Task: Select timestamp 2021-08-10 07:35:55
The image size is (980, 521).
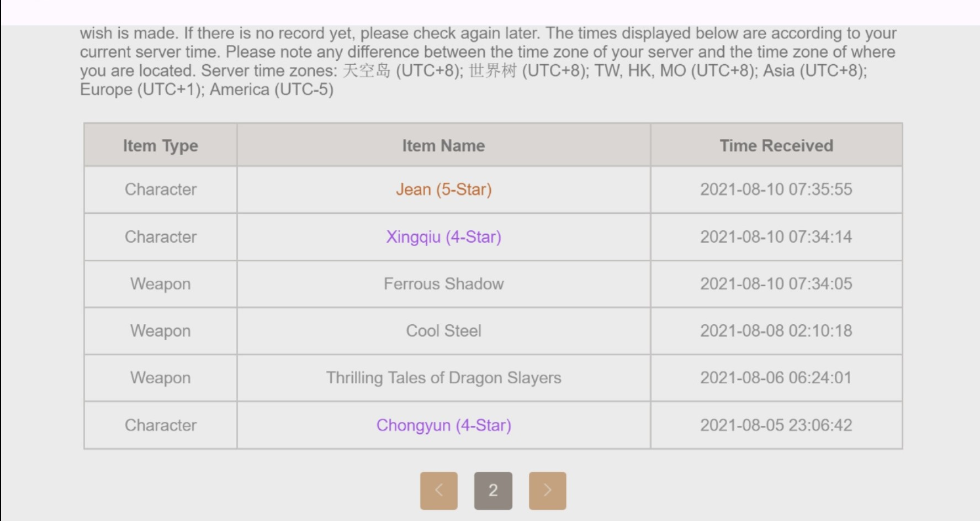Action: 776,190
